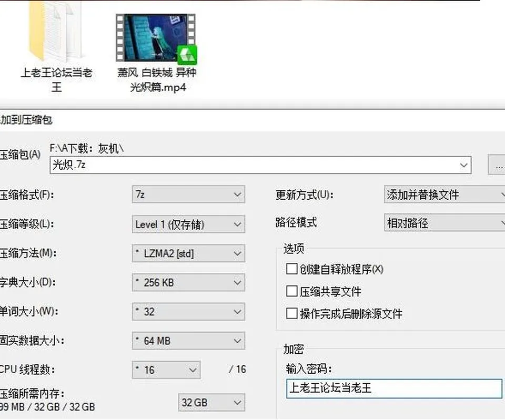Viewport: 505px width, 420px height.
Task: Click the archive name field 光炽.7z
Action: pyautogui.click(x=260, y=165)
